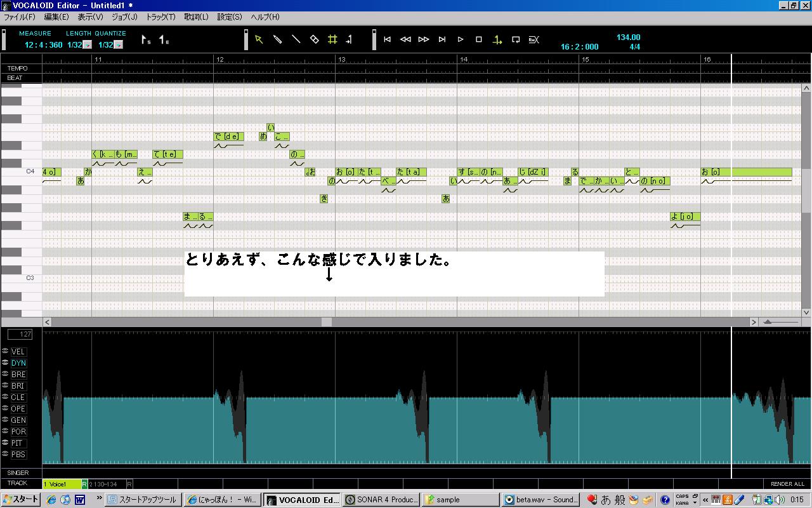The image size is (812, 508).
Task: Open the ファイル(F) menu
Action: click(x=20, y=17)
